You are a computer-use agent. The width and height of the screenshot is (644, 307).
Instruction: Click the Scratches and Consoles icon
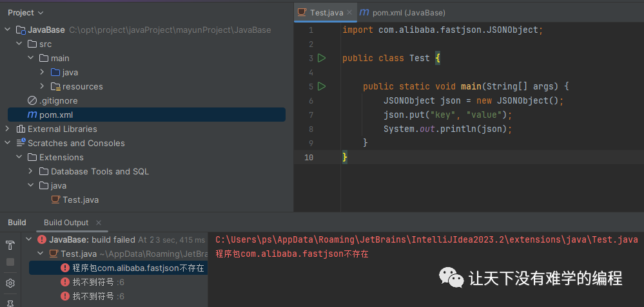coord(21,143)
